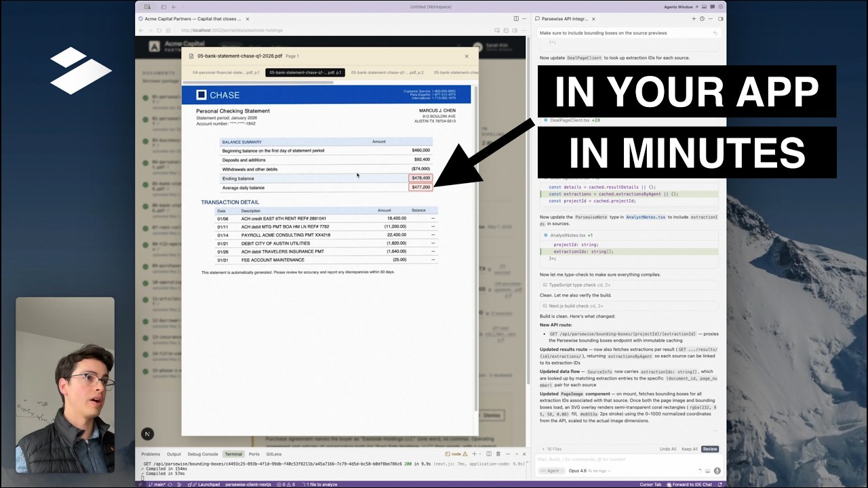This screenshot has width=868, height=488.
Task: Click Cursor Tab in the status bar
Action: click(650, 485)
